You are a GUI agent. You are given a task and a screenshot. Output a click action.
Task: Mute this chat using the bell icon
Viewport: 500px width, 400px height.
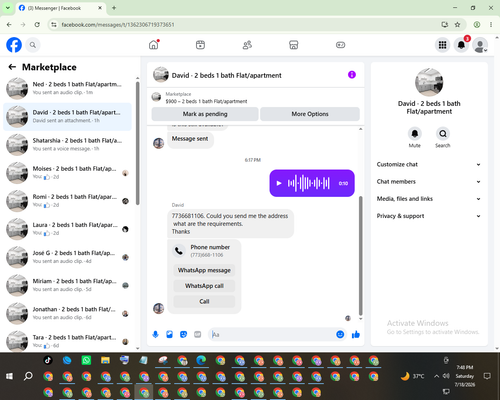click(x=414, y=134)
